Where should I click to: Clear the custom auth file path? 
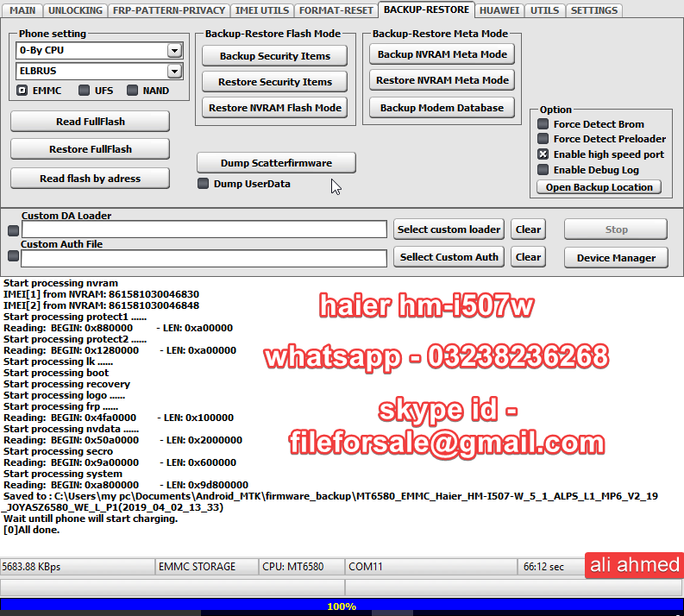coord(528,257)
